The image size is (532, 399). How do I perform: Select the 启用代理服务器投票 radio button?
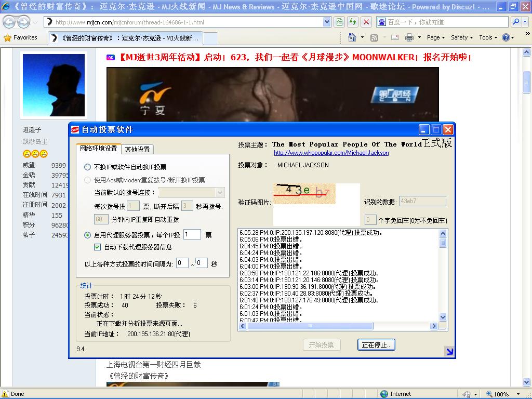point(88,235)
